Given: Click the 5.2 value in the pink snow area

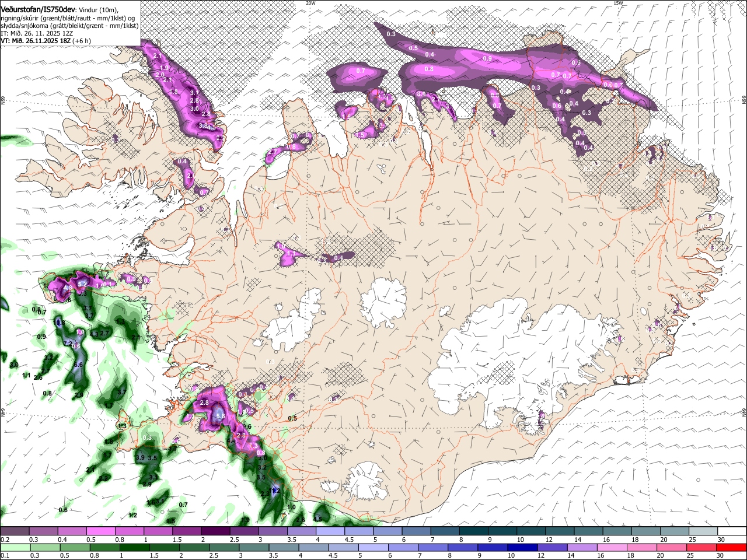Looking at the screenshot, I should point(82,283).
